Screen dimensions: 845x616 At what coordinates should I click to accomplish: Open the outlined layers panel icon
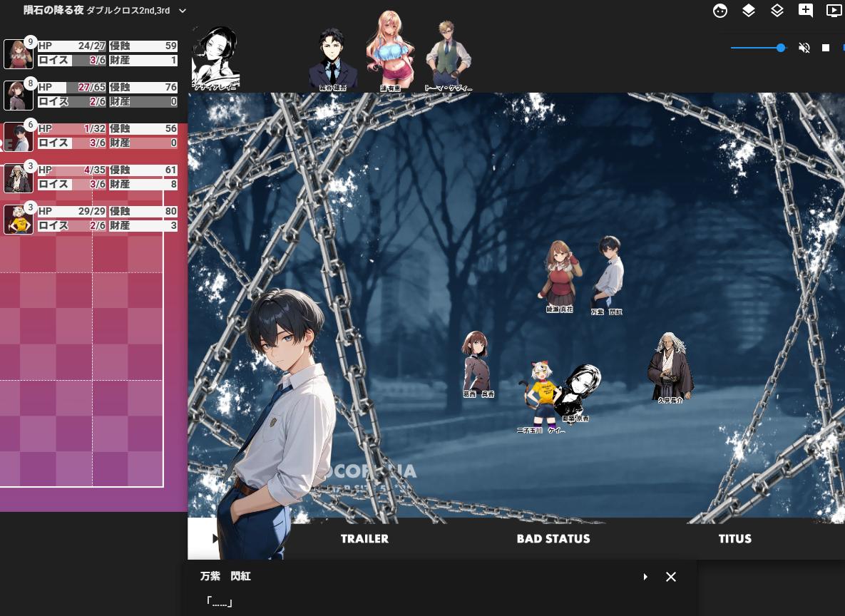(x=777, y=11)
